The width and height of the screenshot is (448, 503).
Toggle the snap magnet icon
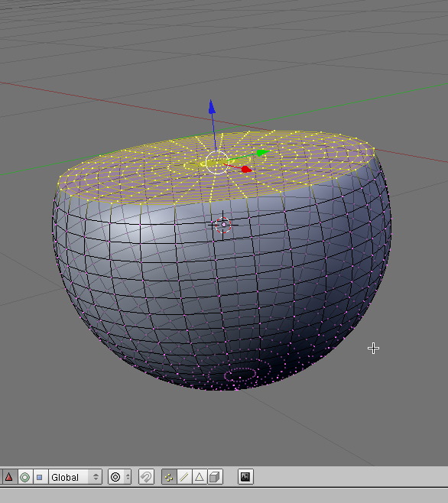coord(146,477)
